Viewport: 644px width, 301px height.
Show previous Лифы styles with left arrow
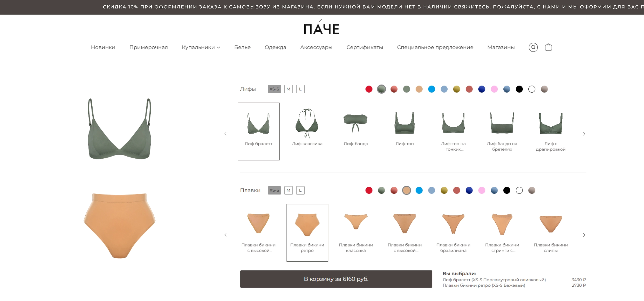[x=225, y=134]
